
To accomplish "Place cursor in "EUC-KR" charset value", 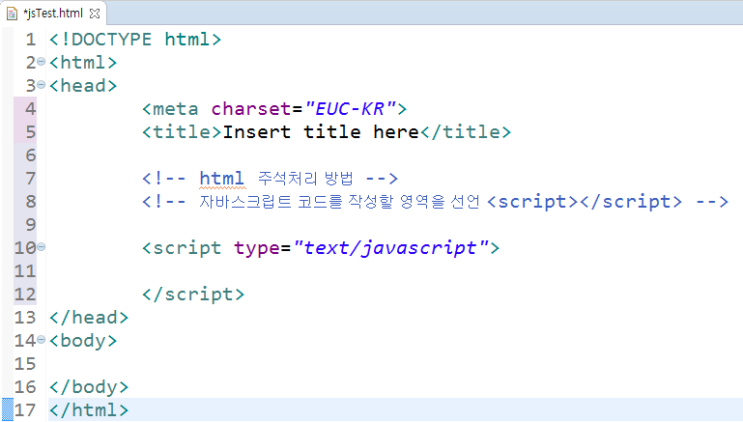I will tap(350, 109).
